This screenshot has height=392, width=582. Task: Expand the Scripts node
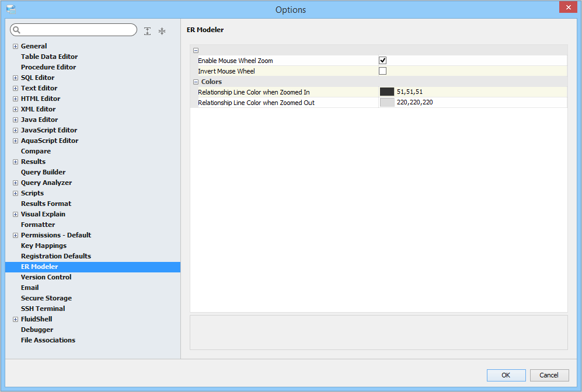pos(15,194)
